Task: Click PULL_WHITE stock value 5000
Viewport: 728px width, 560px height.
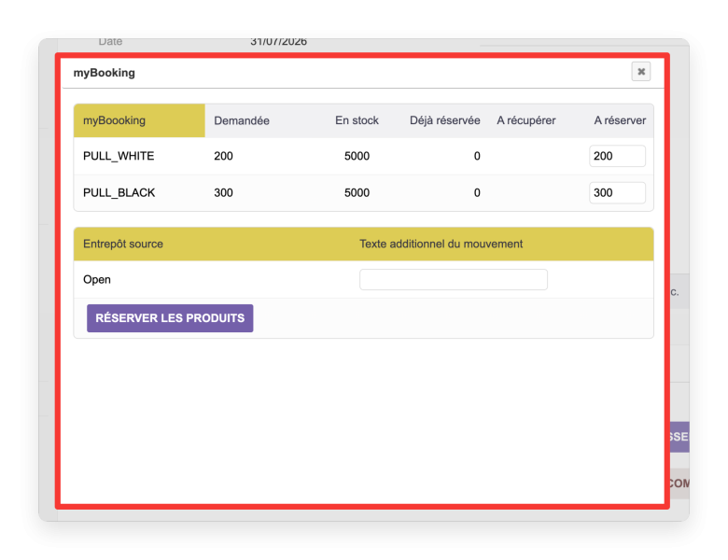Action: click(x=357, y=156)
